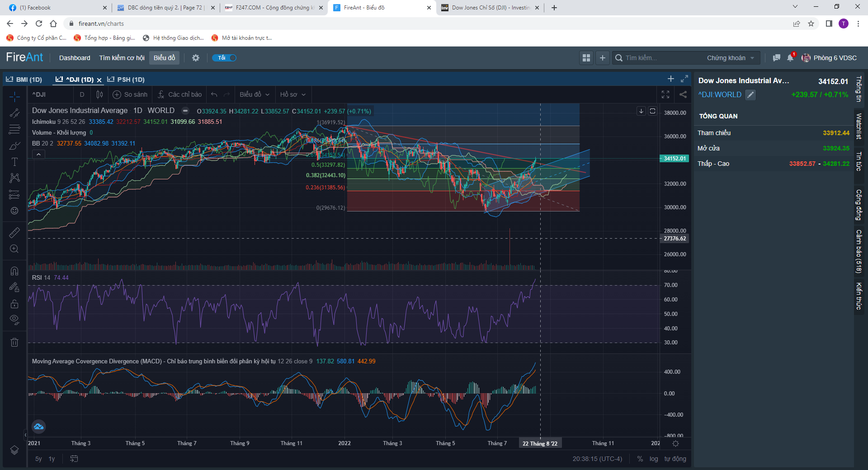Click the Tìm kiếm search field
The width and height of the screenshot is (868, 470).
tap(659, 58)
